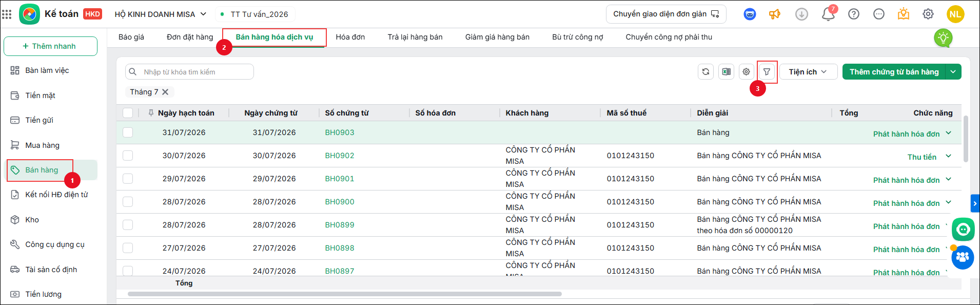The width and height of the screenshot is (980, 305).
Task: Open table column settings gear icon
Action: pyautogui.click(x=747, y=72)
